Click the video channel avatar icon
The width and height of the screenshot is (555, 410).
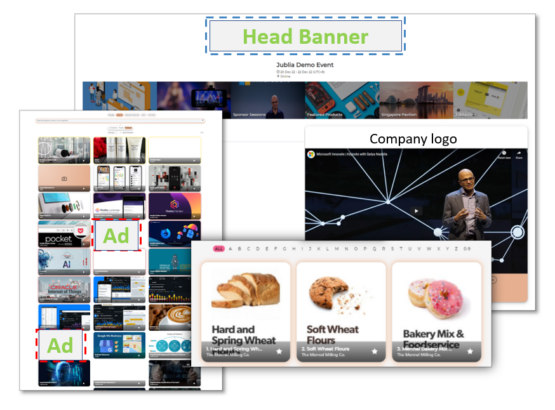[311, 154]
